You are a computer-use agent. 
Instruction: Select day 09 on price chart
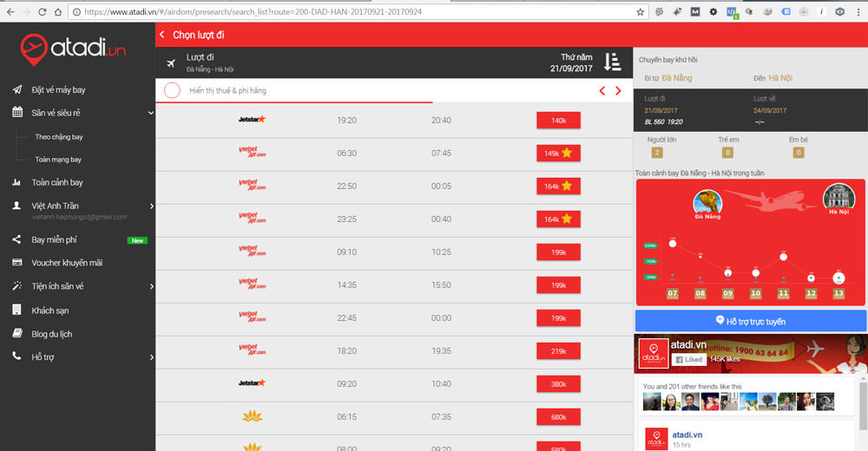point(727,293)
